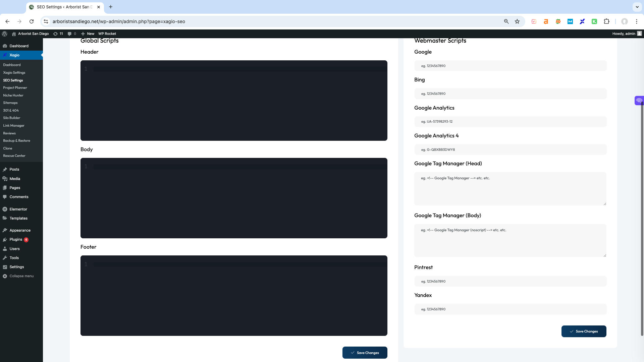The width and height of the screenshot is (644, 362).
Task: Open the Clone page
Action: coord(8,148)
